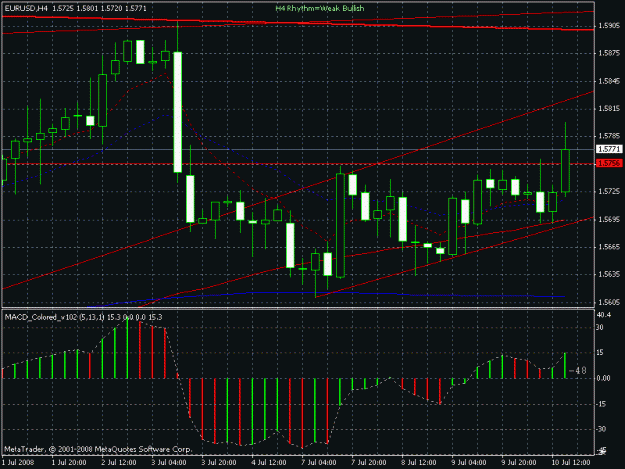The height and width of the screenshot is (469, 625).
Task: Click the 9 Jul 20:00 time label
Action: pyautogui.click(x=519, y=463)
